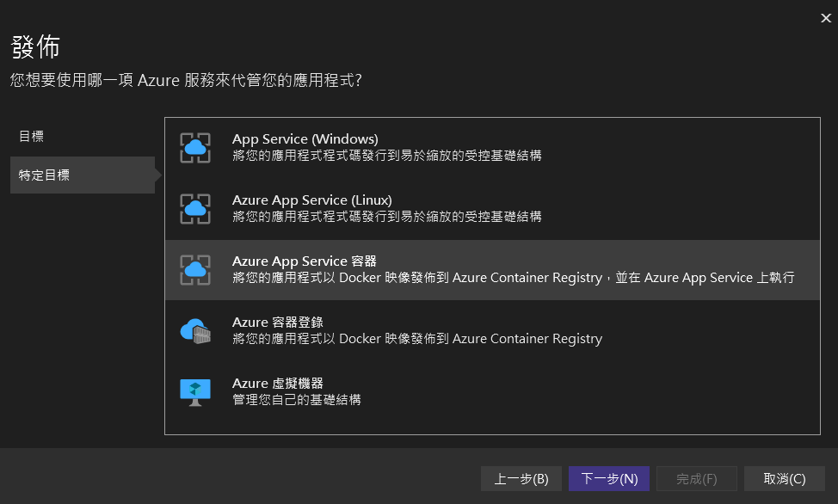The image size is (838, 504).
Task: Click the App Service (Windows) cloud icon
Action: click(195, 148)
